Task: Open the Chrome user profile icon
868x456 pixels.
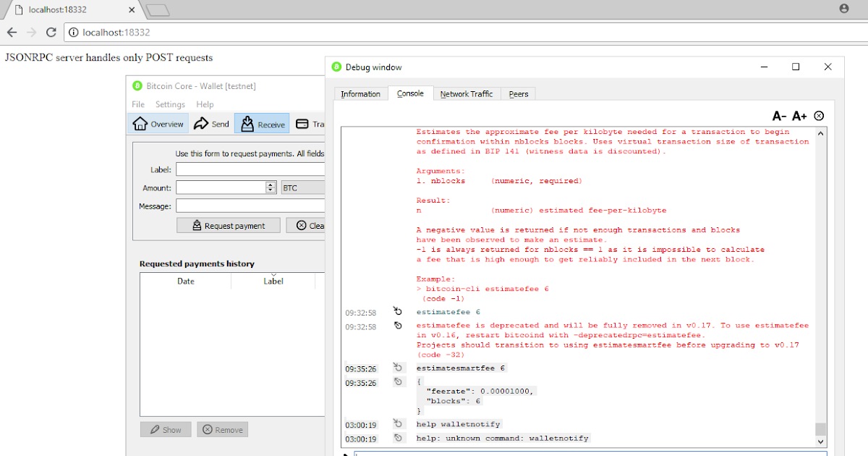Action: (x=844, y=9)
